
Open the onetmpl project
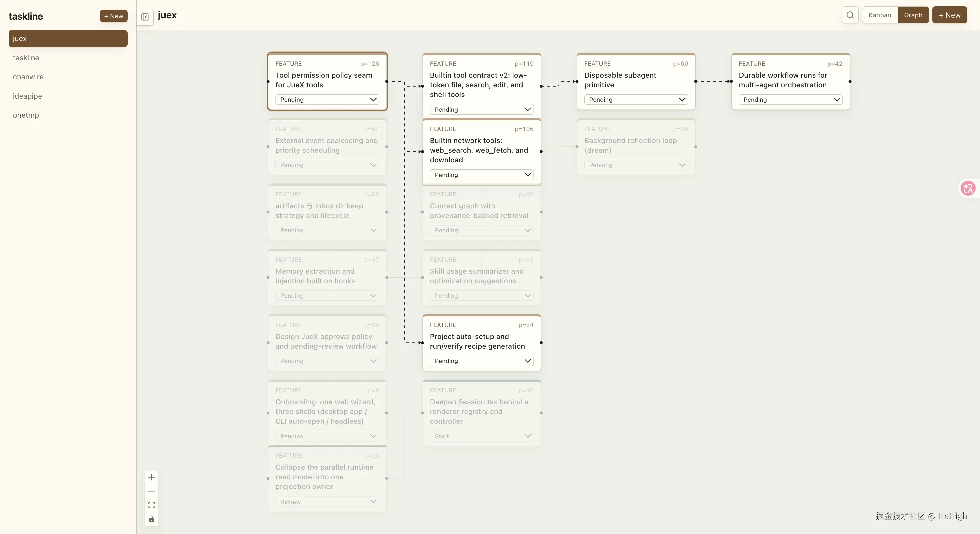pyautogui.click(x=68, y=115)
